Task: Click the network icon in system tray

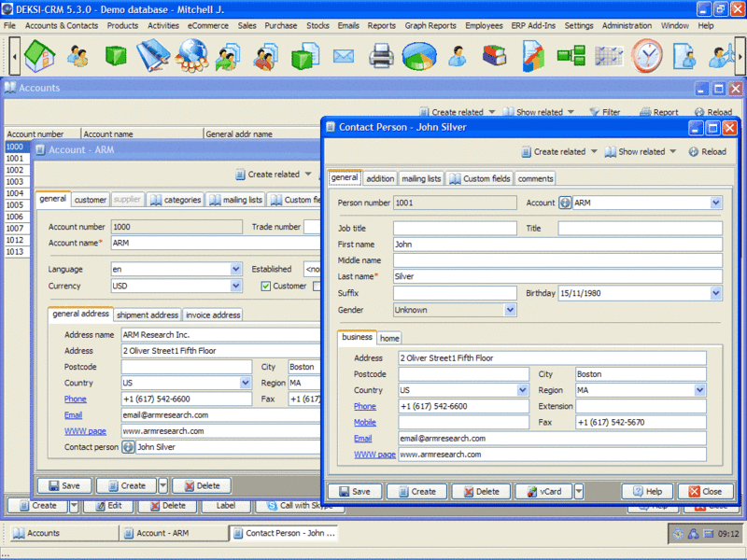Action: (x=693, y=534)
